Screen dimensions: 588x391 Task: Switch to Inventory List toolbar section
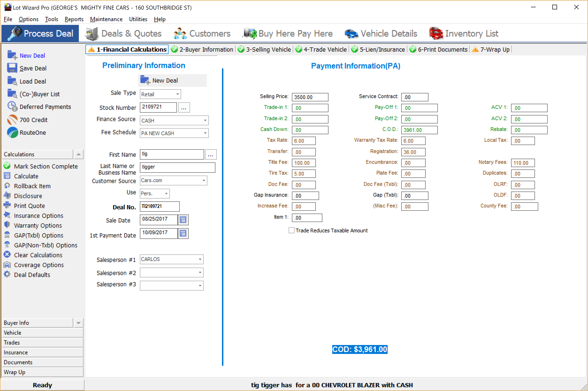[463, 33]
